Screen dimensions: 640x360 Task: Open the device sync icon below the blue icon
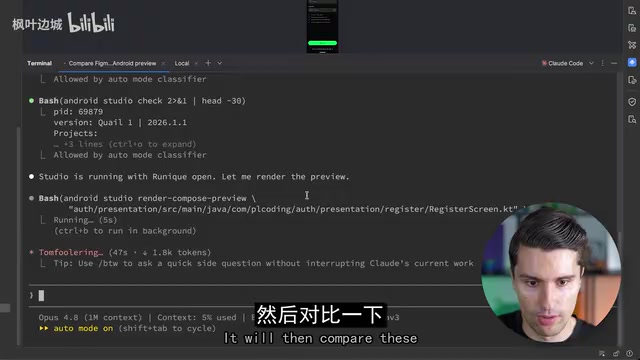[x=632, y=80]
